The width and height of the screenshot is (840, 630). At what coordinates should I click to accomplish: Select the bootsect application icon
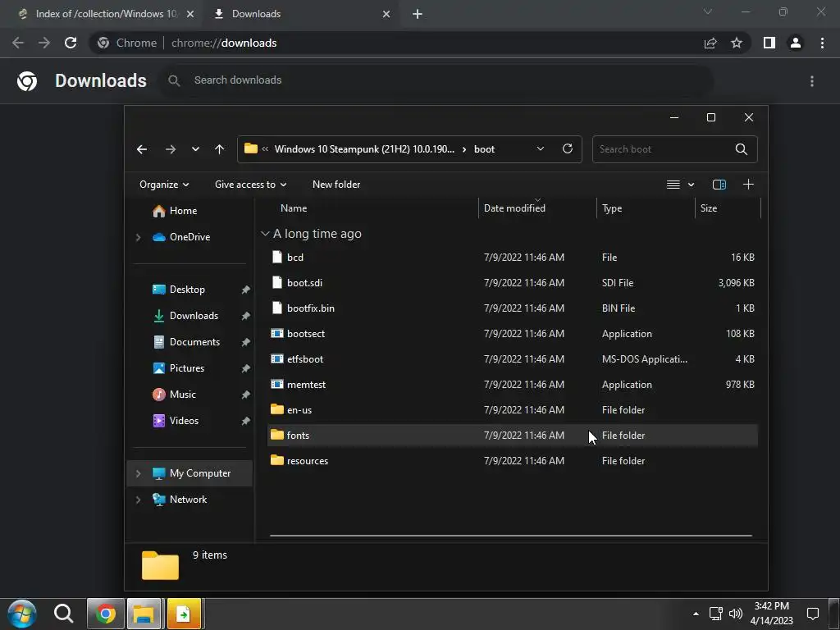[x=277, y=333]
